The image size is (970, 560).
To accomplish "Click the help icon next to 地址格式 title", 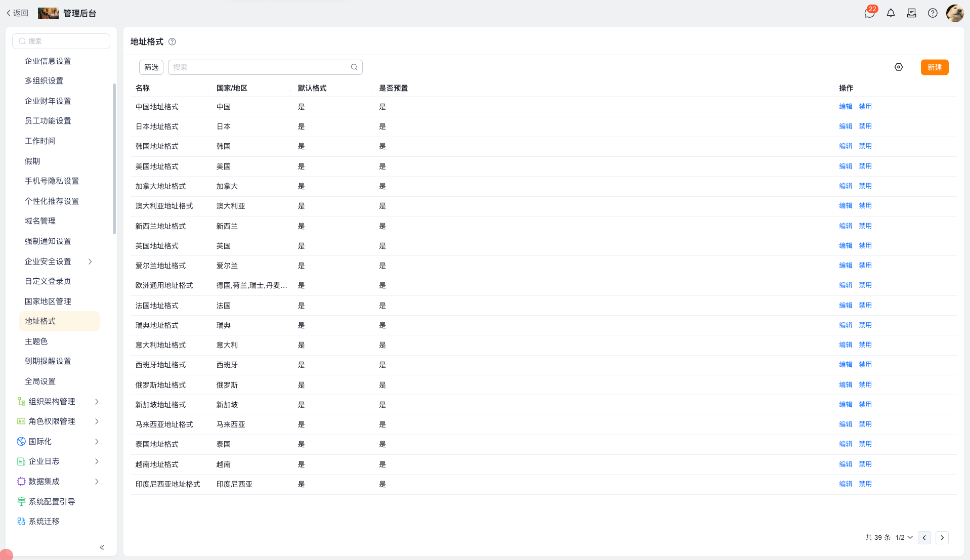I will 172,42.
